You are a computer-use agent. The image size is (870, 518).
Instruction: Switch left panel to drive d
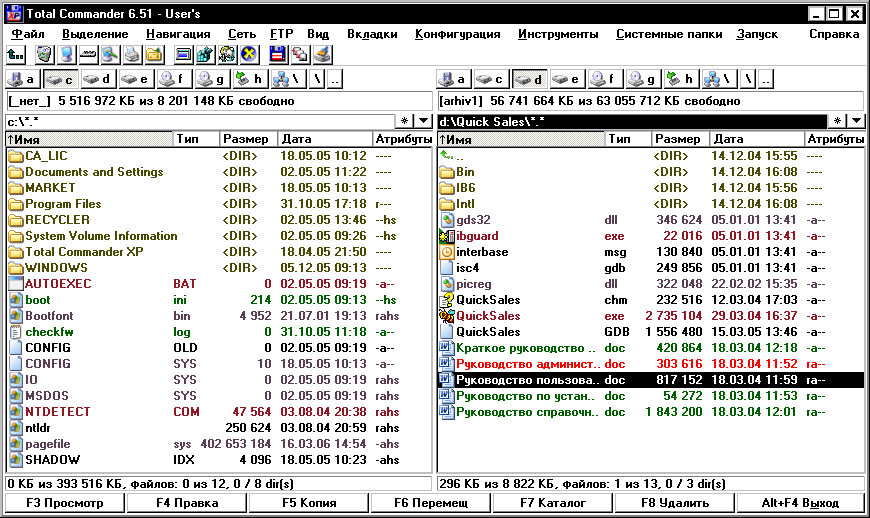pos(98,79)
